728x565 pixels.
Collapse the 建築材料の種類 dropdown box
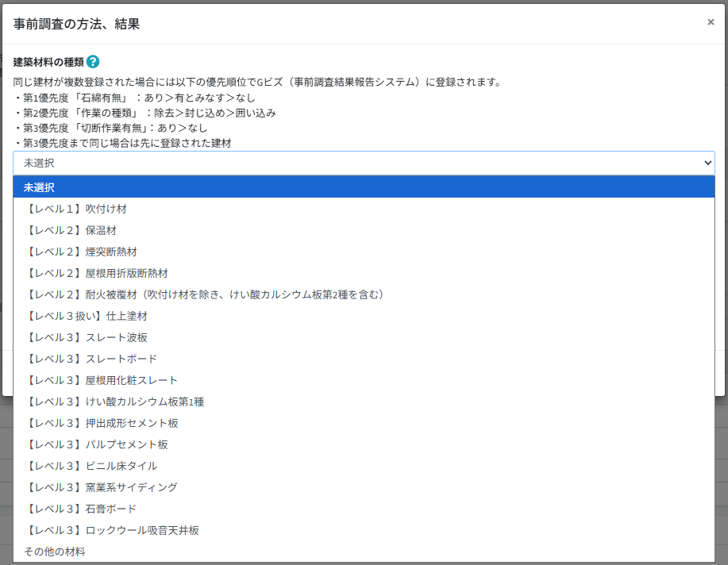click(364, 163)
